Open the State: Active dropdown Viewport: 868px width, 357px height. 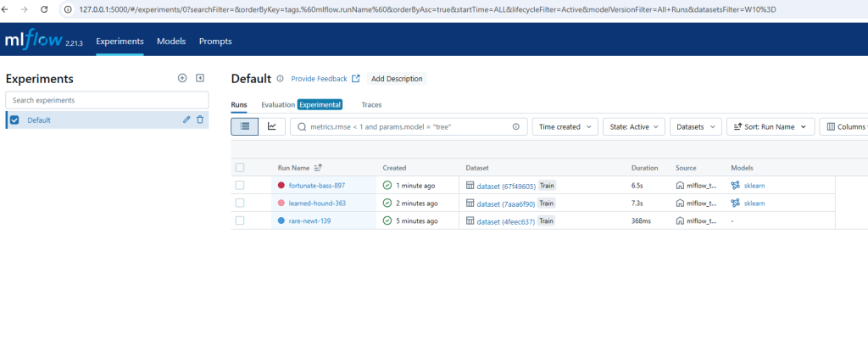633,126
